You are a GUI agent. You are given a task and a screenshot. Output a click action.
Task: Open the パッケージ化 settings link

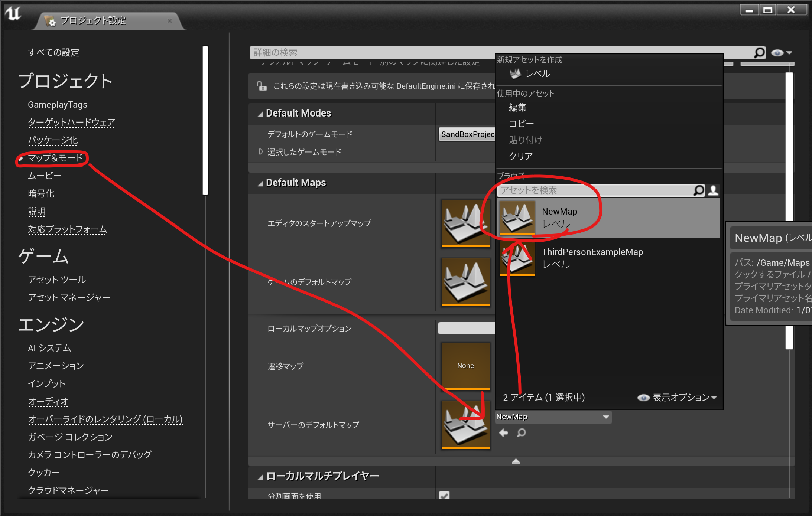click(x=53, y=140)
